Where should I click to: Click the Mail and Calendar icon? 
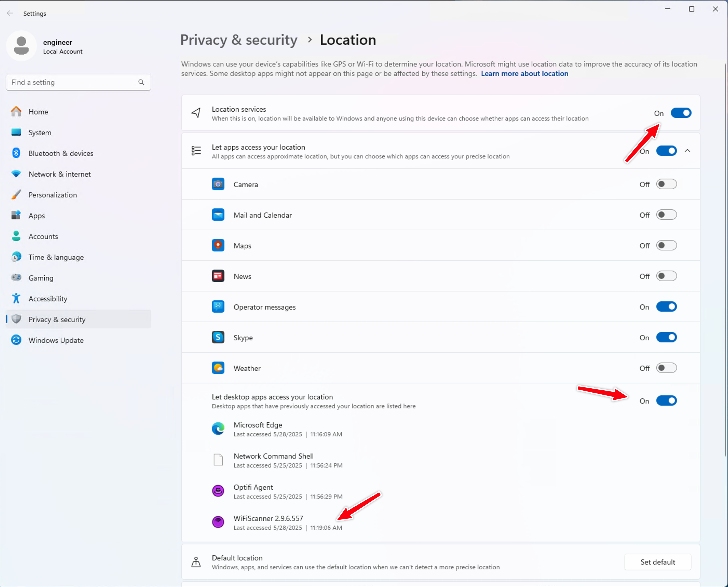(x=218, y=215)
